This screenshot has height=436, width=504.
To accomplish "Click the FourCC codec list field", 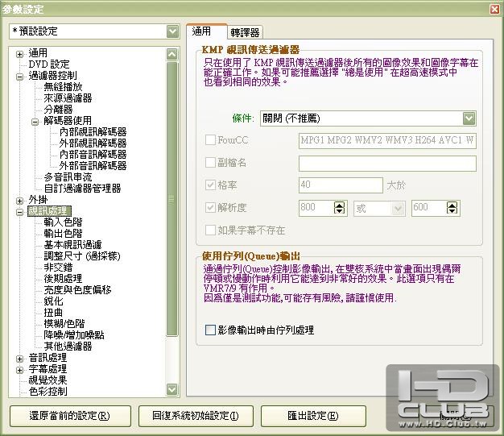I will tap(387, 140).
